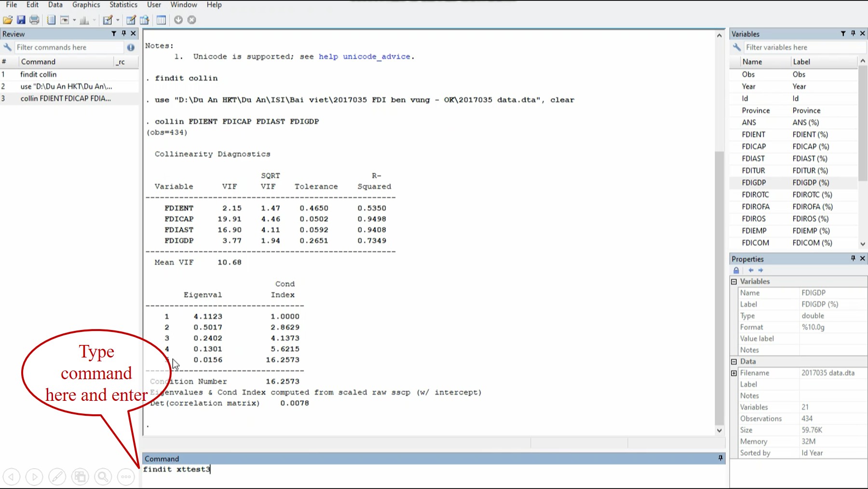Click the _rc column header in Review
Viewport: 868px width, 489px height.
(126, 62)
